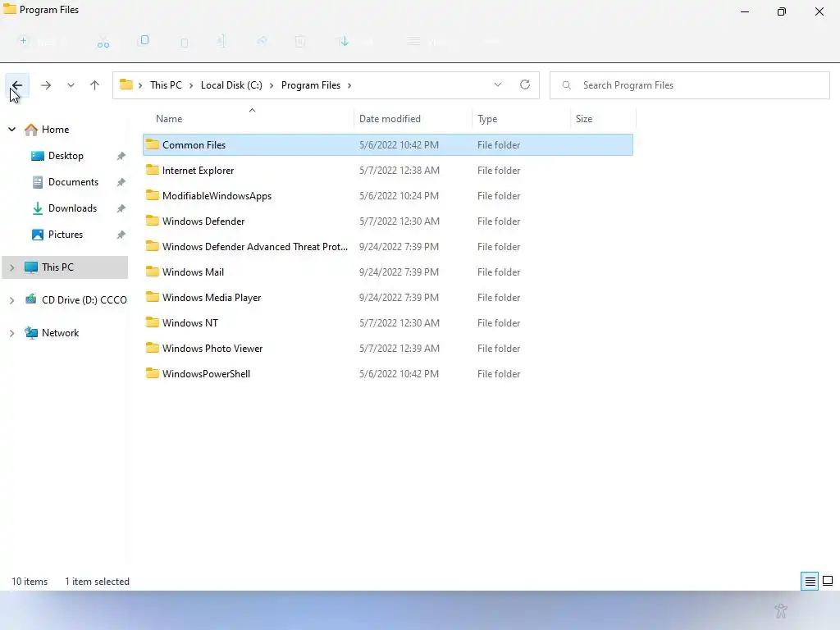Select the Windows Photo Viewer folder

pyautogui.click(x=388, y=349)
